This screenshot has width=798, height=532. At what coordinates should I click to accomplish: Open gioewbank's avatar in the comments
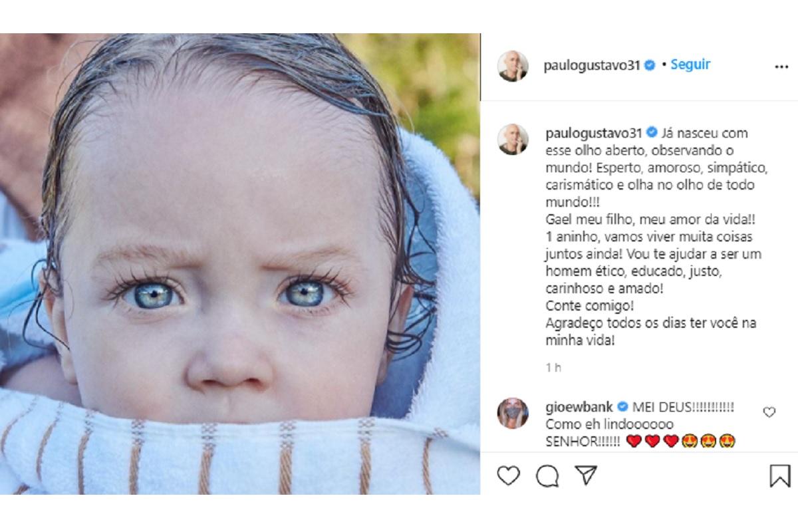[513, 413]
